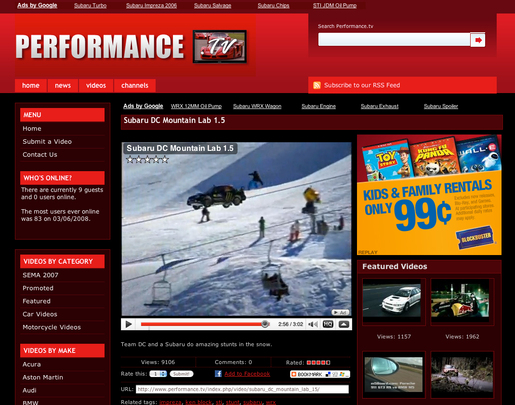The image size is (515, 405).
Task: Play the Subaru video
Action: [128, 324]
